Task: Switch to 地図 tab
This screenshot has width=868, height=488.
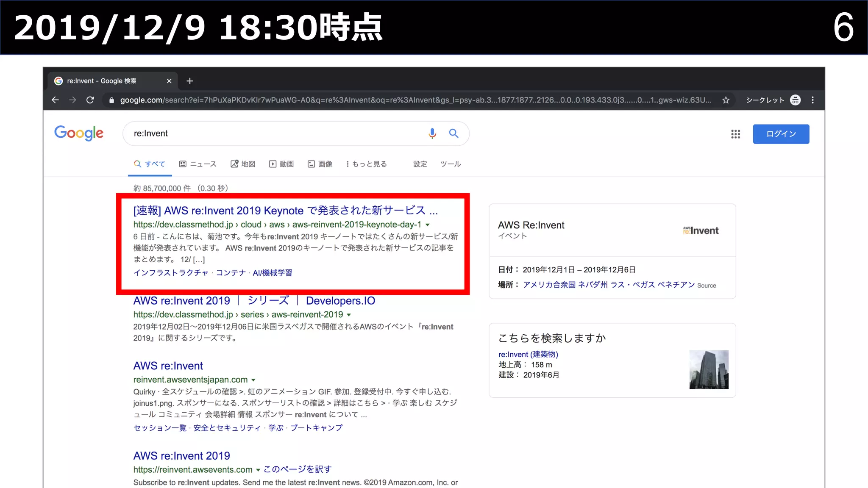Action: pos(243,164)
